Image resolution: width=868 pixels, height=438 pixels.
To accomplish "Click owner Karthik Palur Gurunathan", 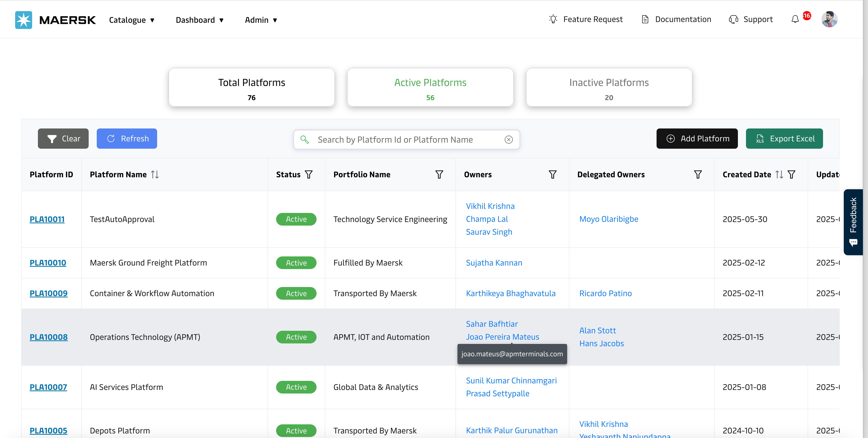I will 512,431.
